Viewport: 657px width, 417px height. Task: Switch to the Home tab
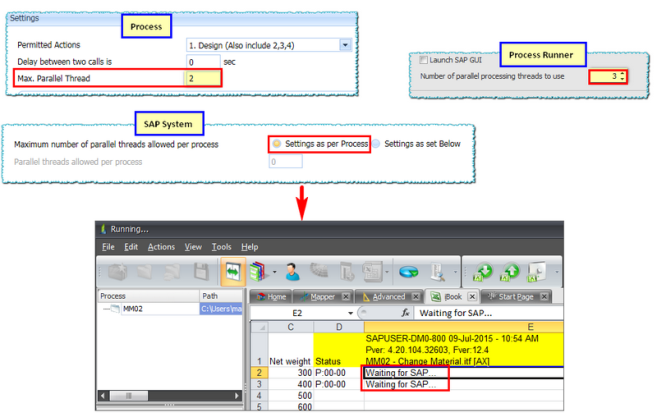pyautogui.click(x=272, y=297)
